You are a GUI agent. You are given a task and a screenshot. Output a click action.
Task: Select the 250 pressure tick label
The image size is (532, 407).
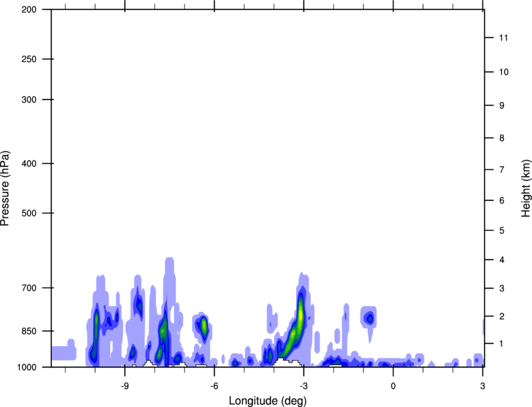point(29,59)
